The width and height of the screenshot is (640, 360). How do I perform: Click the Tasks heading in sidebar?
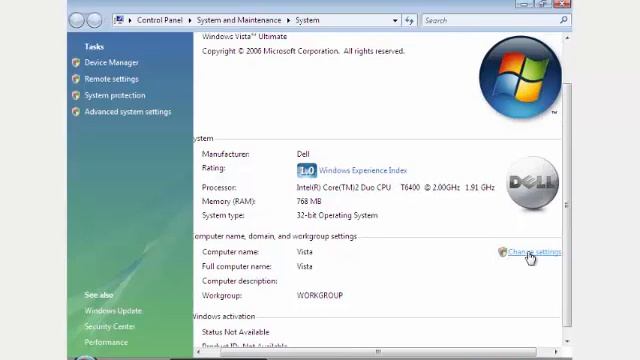click(x=94, y=47)
